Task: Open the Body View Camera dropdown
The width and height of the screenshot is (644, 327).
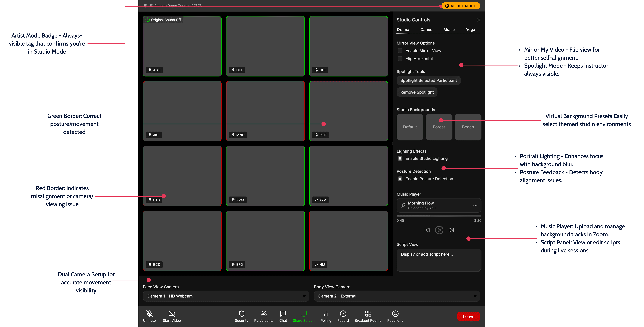Action: click(397, 296)
